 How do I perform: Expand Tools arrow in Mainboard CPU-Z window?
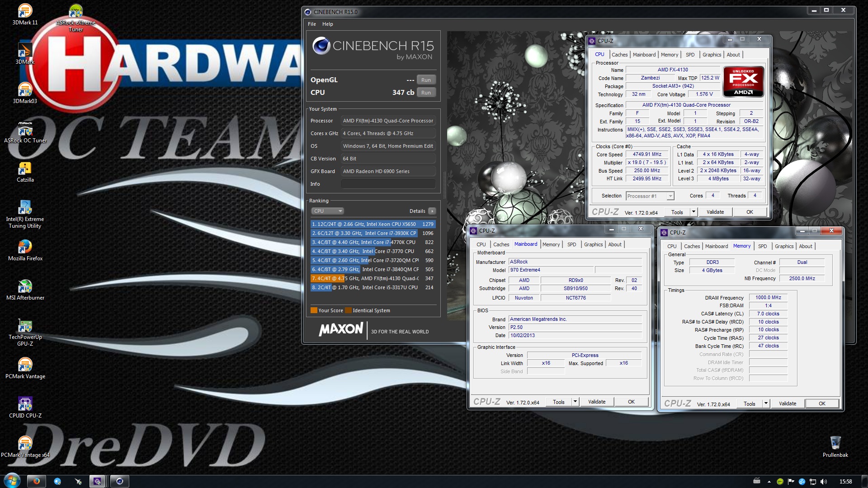click(575, 402)
